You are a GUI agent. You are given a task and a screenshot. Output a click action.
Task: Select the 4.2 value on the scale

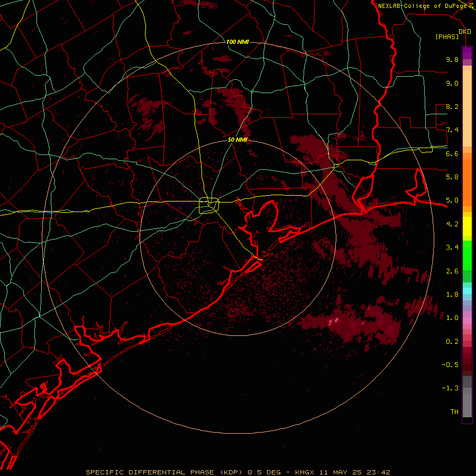(452, 224)
